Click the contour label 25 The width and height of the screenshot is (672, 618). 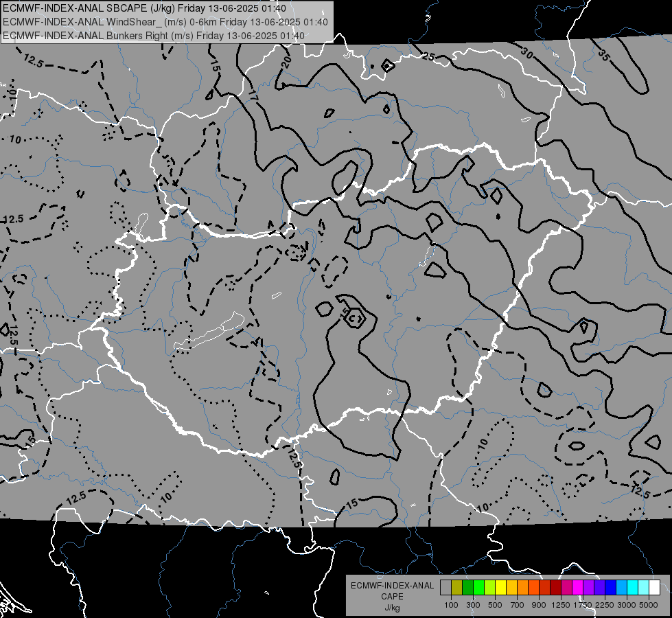tap(428, 56)
